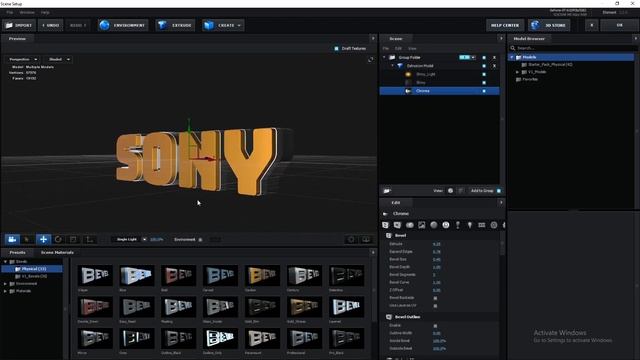This screenshot has height=360, width=640.
Task: Expand the Environment presets folder
Action: point(5,284)
